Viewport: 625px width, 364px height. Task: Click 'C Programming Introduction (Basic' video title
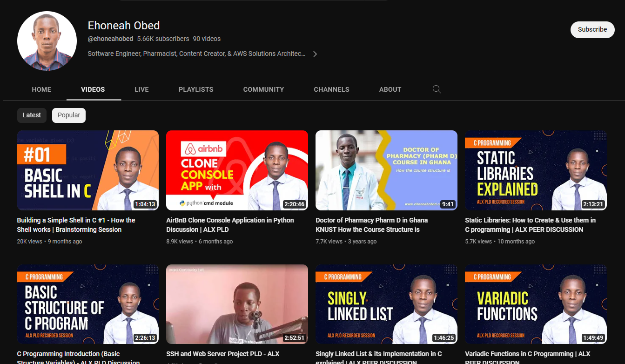tap(78, 357)
